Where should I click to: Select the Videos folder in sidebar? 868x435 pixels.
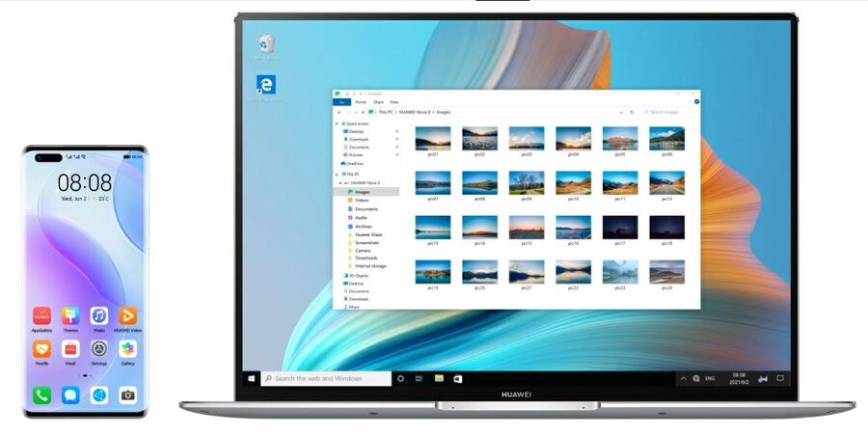point(363,200)
